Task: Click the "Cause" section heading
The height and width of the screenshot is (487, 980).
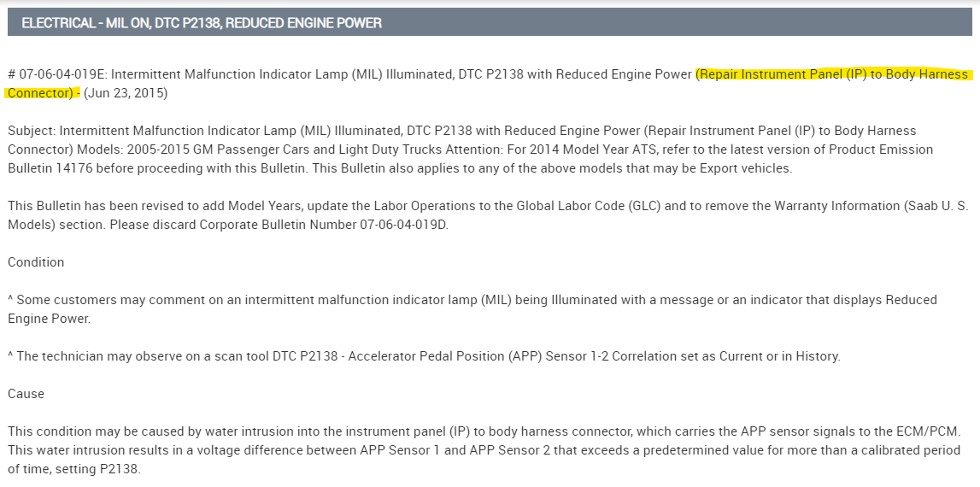Action: tap(26, 394)
